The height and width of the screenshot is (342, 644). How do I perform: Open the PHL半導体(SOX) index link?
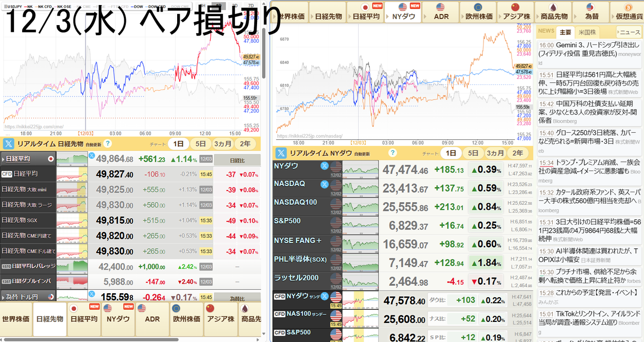click(300, 259)
